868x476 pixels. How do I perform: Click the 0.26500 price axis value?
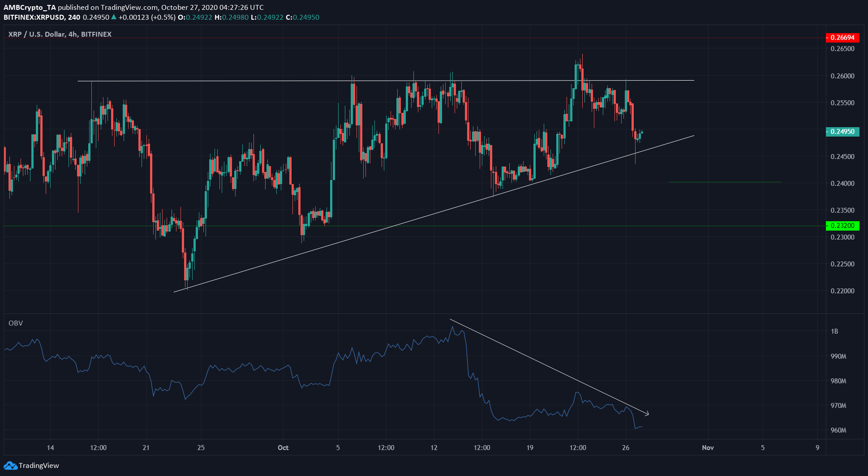tap(842, 49)
